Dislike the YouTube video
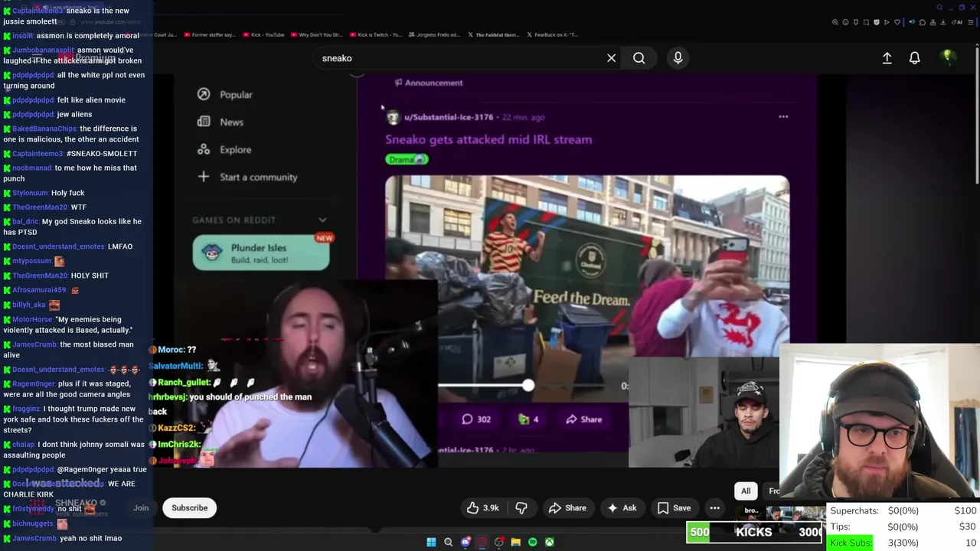This screenshot has height=551, width=980. tap(521, 508)
